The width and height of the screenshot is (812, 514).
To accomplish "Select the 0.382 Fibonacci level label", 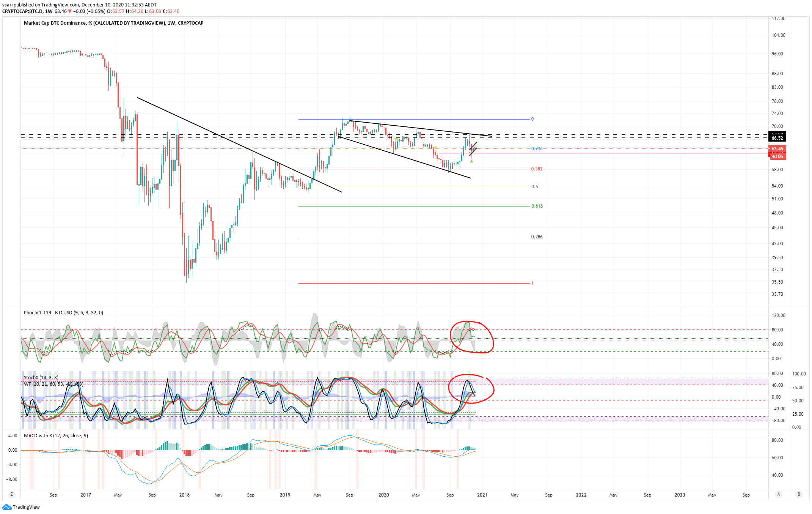I will click(x=537, y=169).
